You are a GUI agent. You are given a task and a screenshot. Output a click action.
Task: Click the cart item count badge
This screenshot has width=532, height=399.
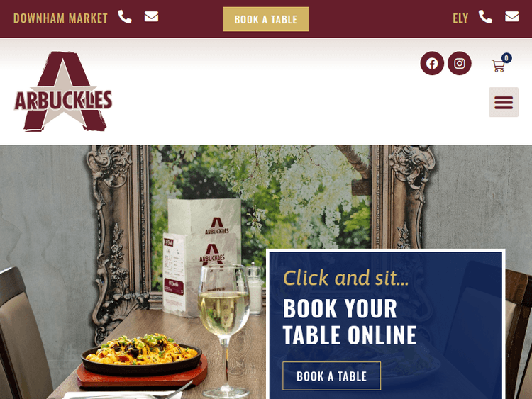coord(506,58)
